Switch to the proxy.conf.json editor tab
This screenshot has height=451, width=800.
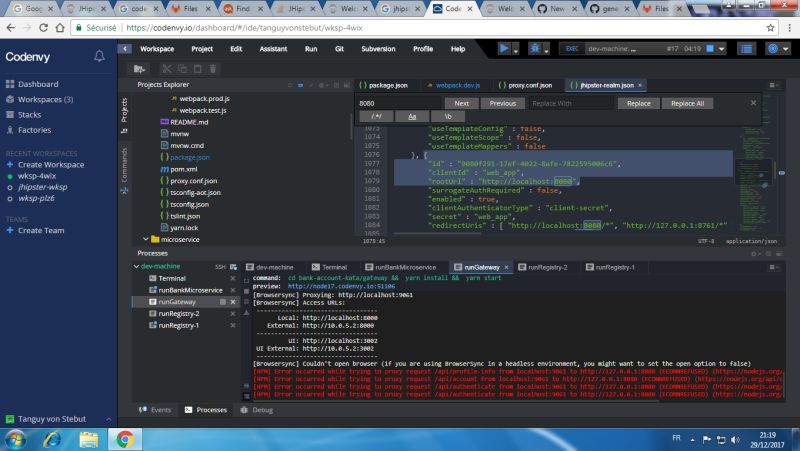click(525, 85)
